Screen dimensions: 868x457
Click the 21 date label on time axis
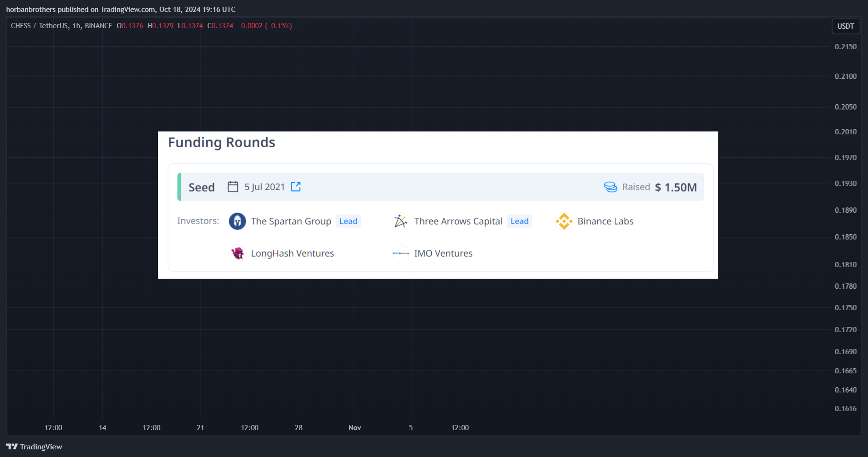click(x=200, y=428)
